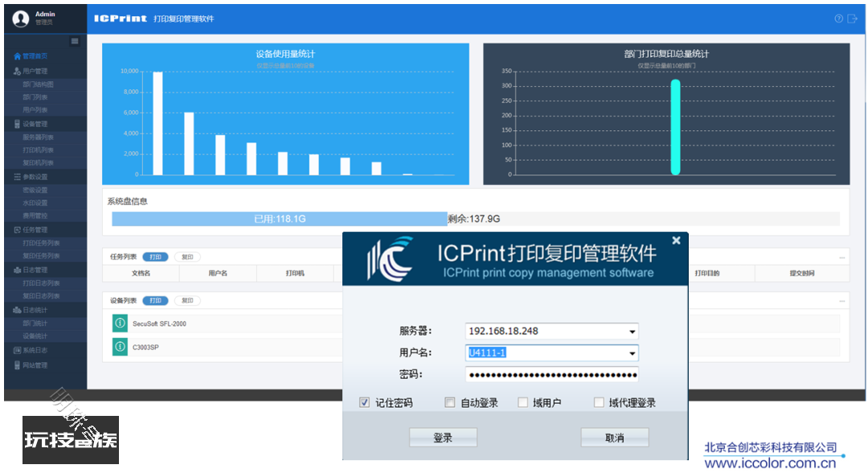The image size is (868, 473).
Task: Click the 登录 button
Action: click(x=443, y=438)
